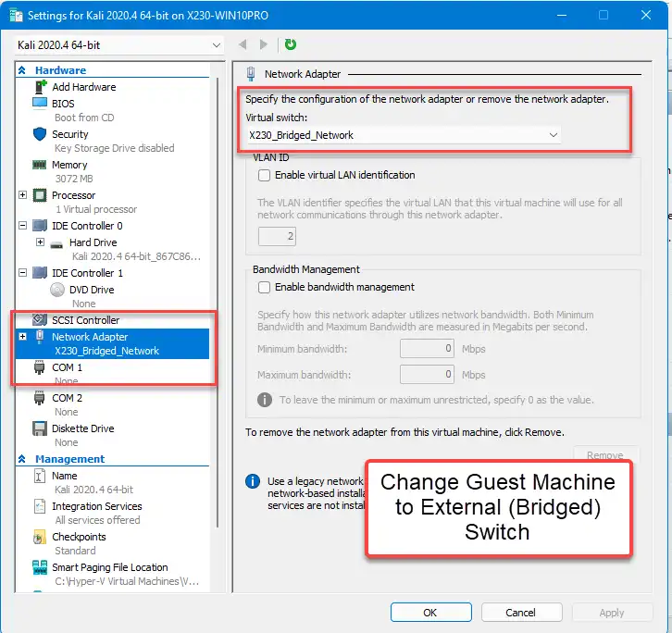This screenshot has width=672, height=633.
Task: Click the hardware list vertical scrollbar
Action: [218, 302]
